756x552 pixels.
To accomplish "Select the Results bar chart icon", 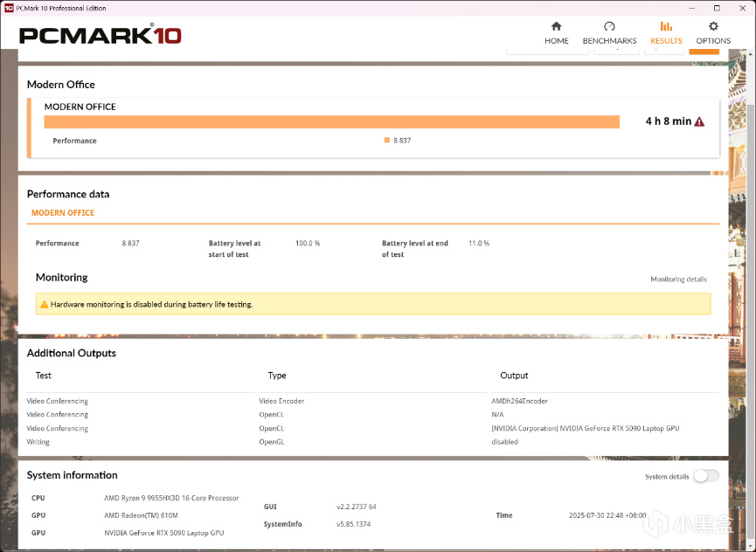I will pos(666,27).
